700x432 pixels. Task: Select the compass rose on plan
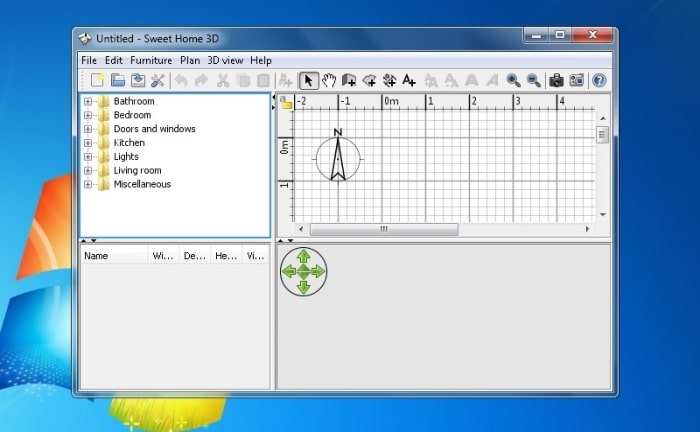[338, 157]
